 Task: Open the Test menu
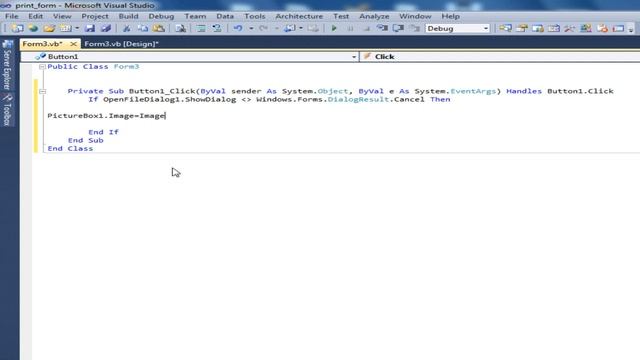341,16
